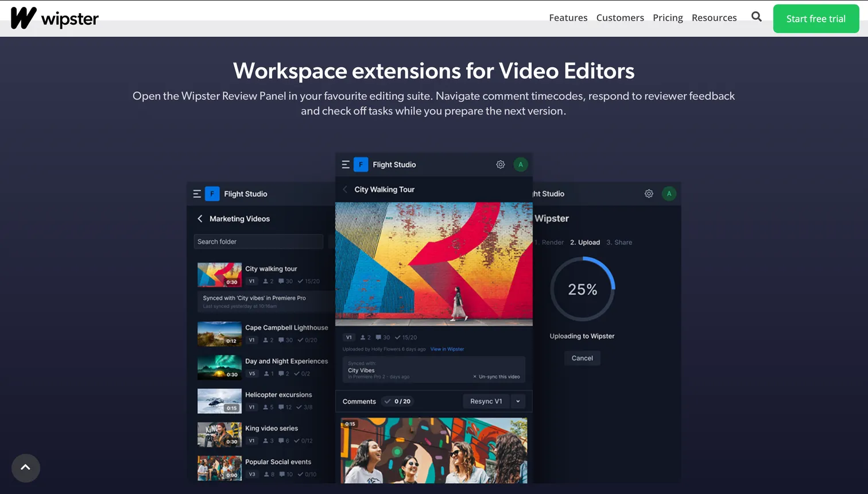Collapse City Walking Tour via back arrow

coord(344,189)
